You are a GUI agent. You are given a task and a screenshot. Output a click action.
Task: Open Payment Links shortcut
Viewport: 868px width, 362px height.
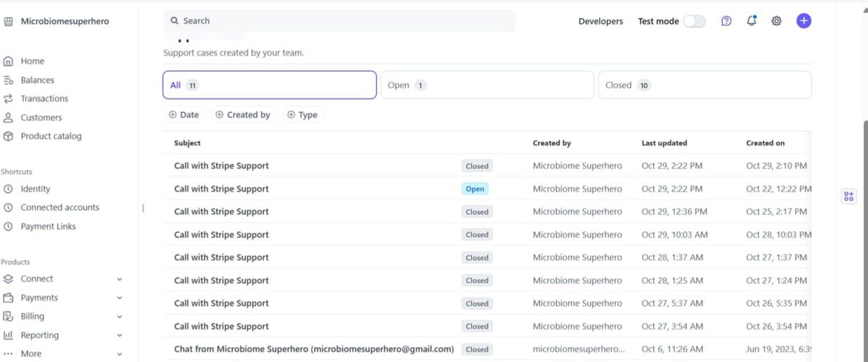tap(48, 226)
